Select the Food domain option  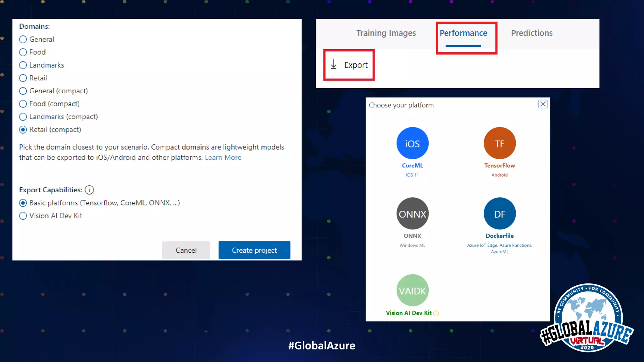23,52
